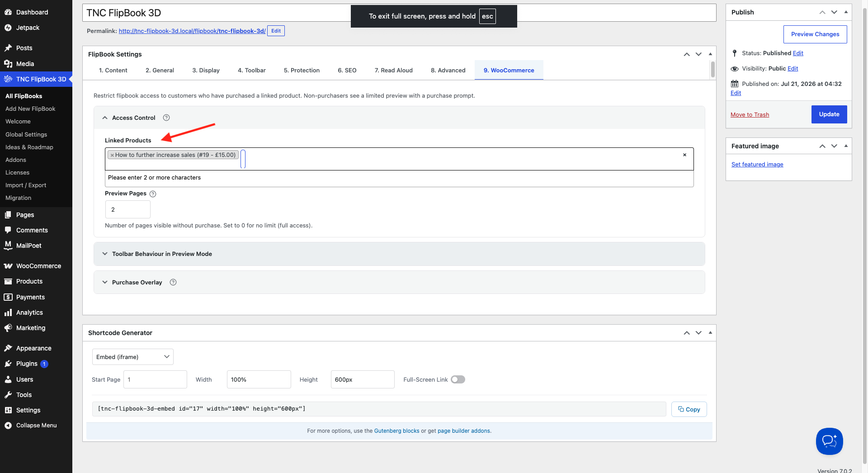Image resolution: width=868 pixels, height=473 pixels.
Task: Click the Payments icon in sidebar
Action: (x=8, y=297)
